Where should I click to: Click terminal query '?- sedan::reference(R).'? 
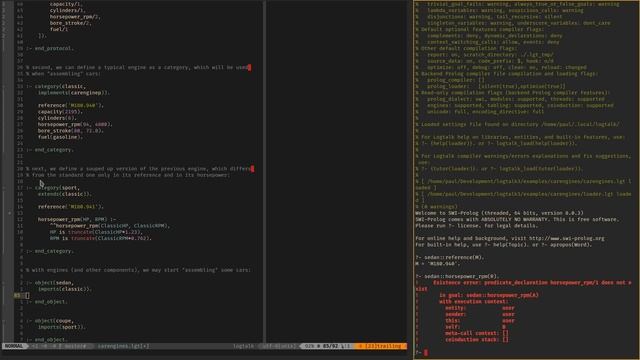[449, 258]
